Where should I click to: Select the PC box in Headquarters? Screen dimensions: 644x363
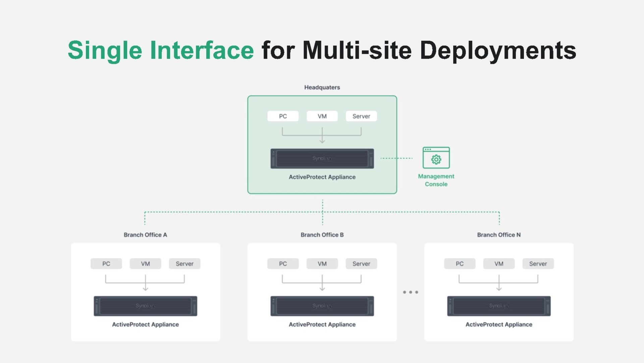(x=283, y=116)
